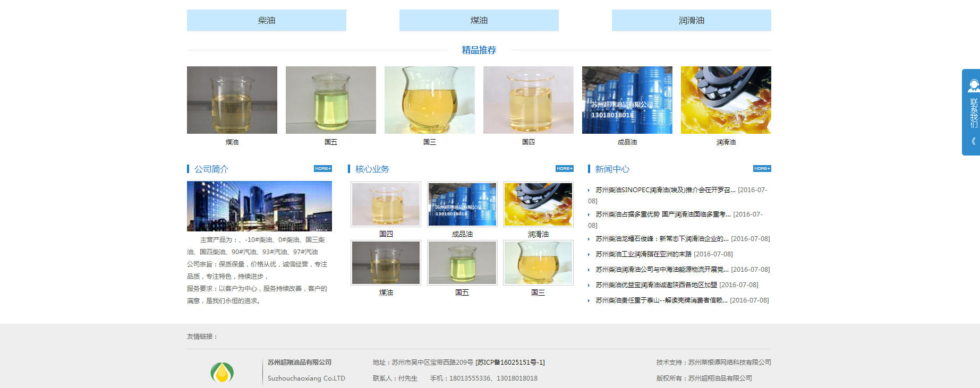Open the 成品油 caption link in 精品推荐
The height and width of the screenshot is (388, 980).
coord(627,142)
